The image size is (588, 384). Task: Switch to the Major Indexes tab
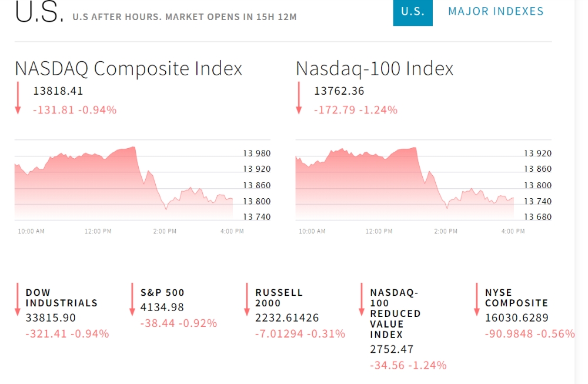click(x=496, y=11)
